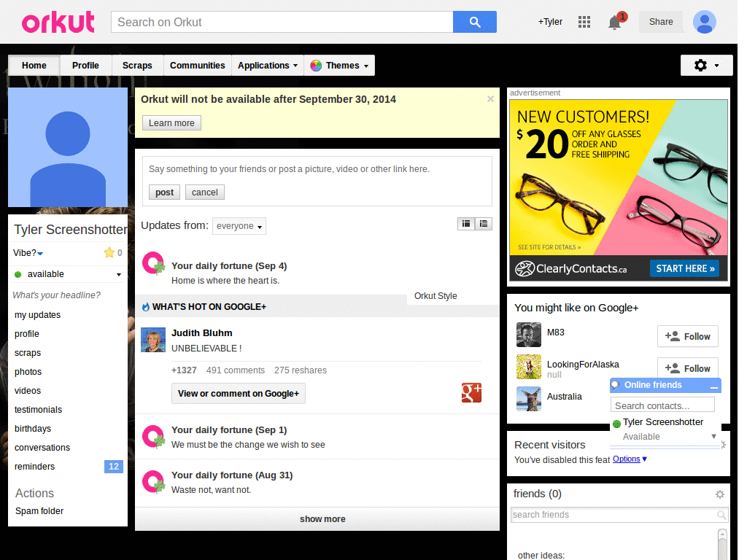Click +Tyler in the header
This screenshot has width=747, height=560.
[550, 22]
